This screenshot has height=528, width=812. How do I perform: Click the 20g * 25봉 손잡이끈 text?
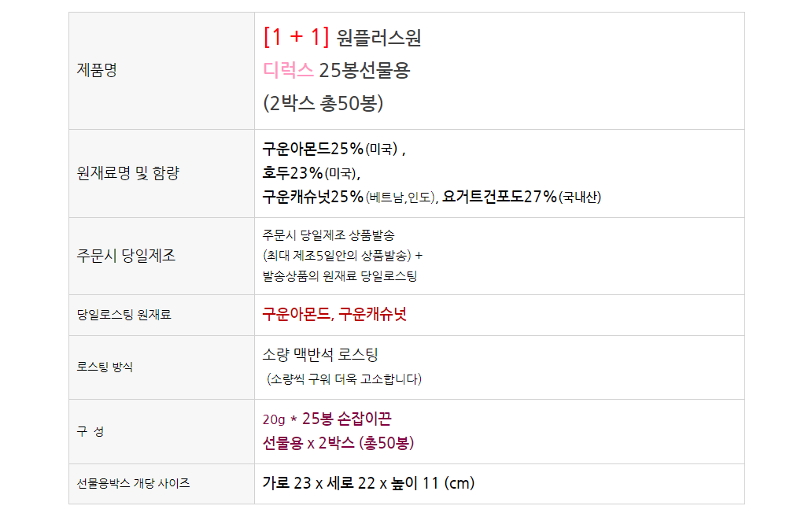(327, 419)
